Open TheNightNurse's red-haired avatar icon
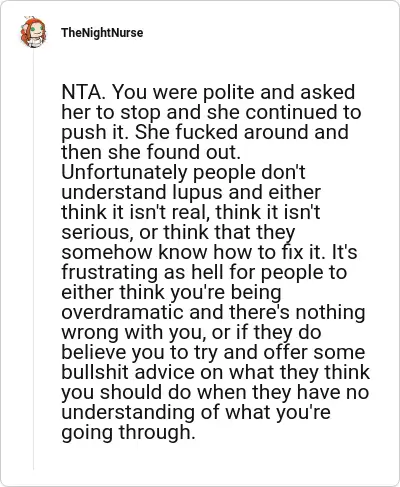The image size is (400, 487). (x=33, y=32)
